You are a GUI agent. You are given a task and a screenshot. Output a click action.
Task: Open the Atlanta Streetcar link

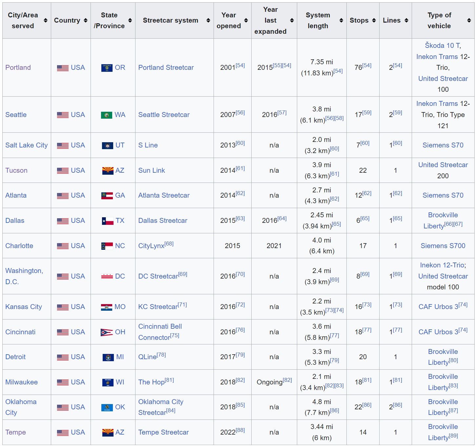(164, 195)
